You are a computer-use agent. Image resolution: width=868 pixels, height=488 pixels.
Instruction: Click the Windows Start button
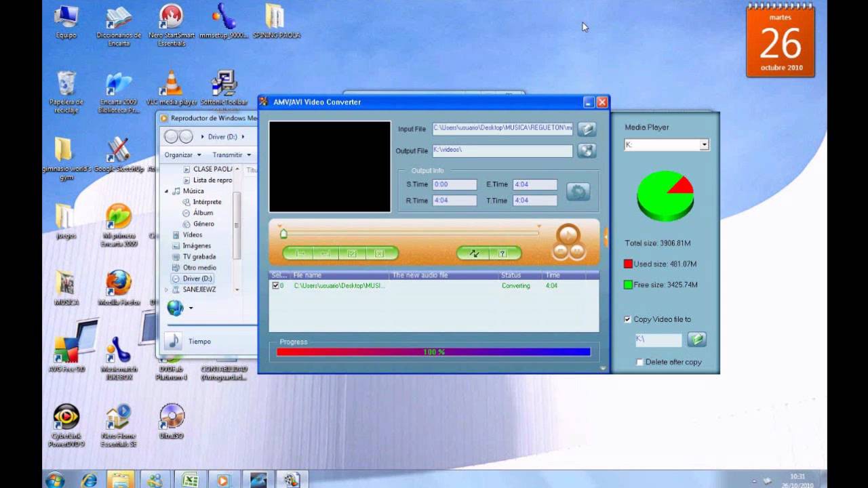pyautogui.click(x=55, y=480)
